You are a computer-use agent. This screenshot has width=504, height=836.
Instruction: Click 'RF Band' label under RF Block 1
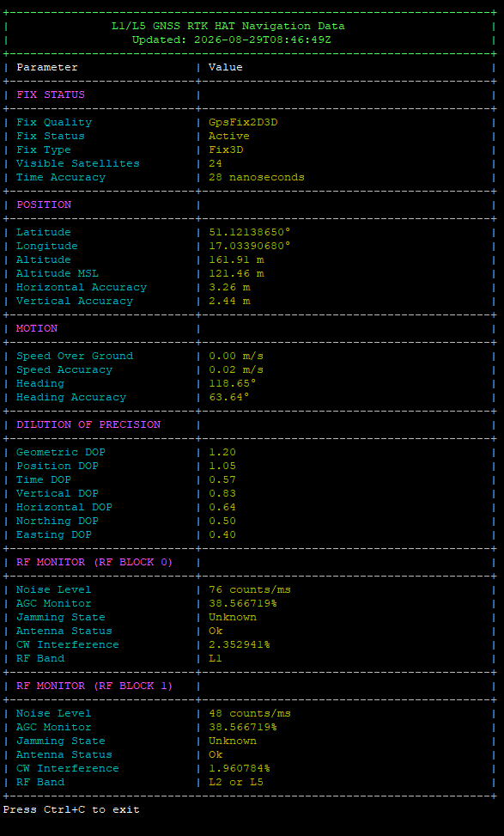[x=40, y=782]
